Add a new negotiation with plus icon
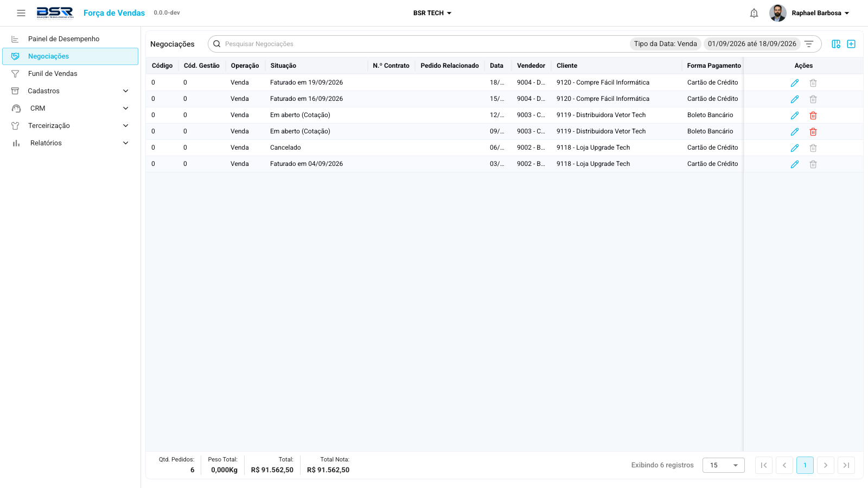This screenshot has width=868, height=488. pyautogui.click(x=851, y=44)
